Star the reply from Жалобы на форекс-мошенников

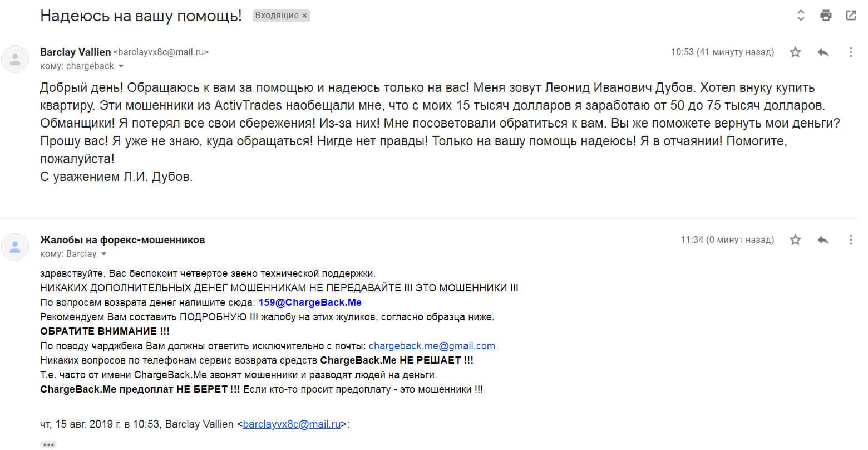tap(796, 240)
